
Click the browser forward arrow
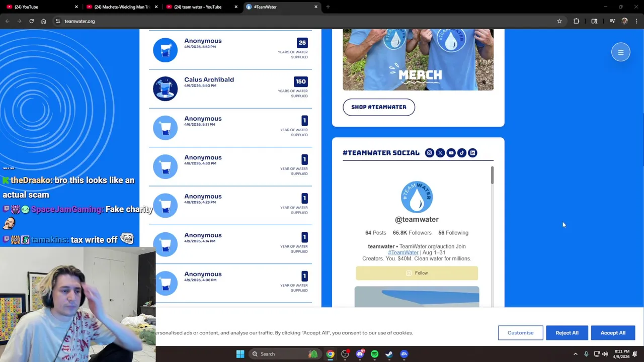(19, 21)
